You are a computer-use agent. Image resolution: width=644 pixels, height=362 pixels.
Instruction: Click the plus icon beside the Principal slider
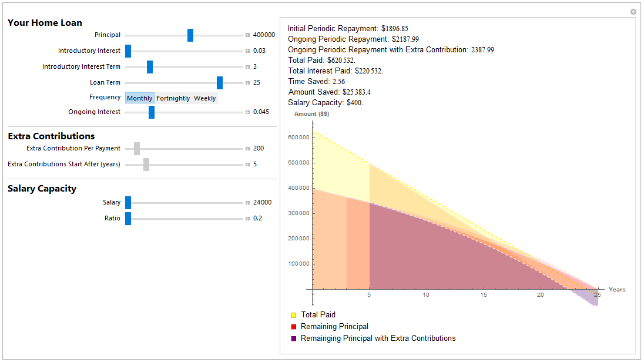click(x=247, y=35)
